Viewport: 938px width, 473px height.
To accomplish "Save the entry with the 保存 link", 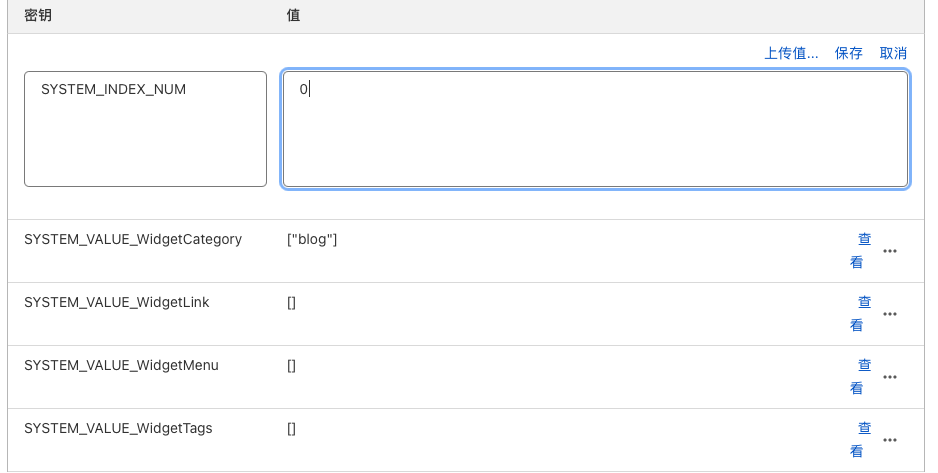I will tap(849, 53).
